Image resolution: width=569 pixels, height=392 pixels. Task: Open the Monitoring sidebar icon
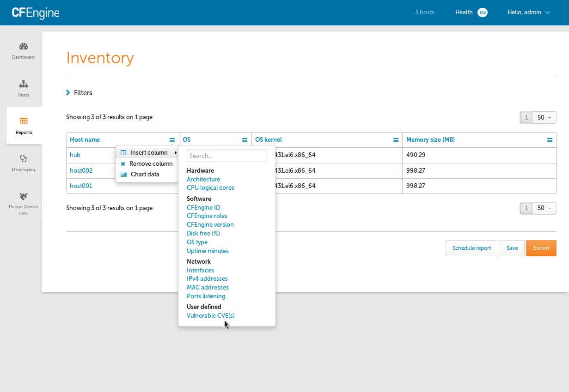point(23,163)
